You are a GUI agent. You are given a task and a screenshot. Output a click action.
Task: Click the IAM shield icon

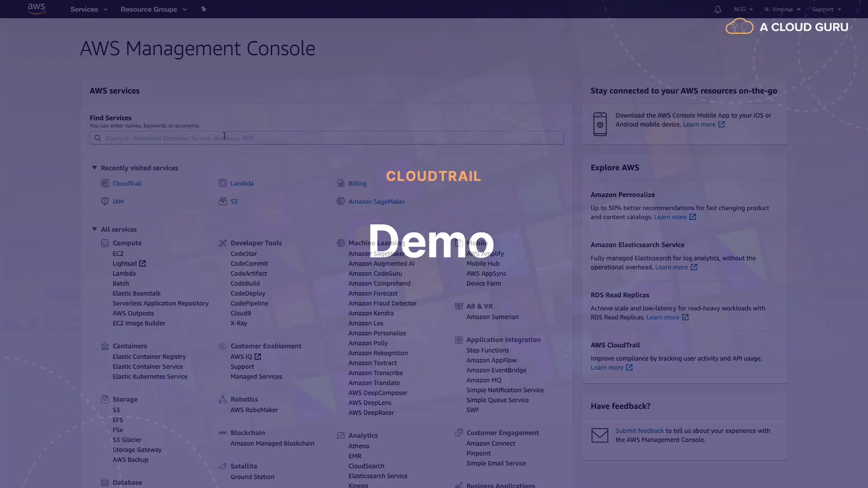coord(105,202)
